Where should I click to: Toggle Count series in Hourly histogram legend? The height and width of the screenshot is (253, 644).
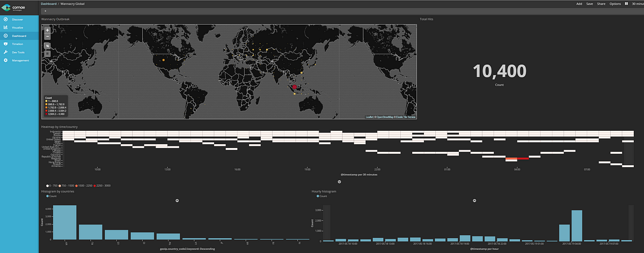(322, 196)
